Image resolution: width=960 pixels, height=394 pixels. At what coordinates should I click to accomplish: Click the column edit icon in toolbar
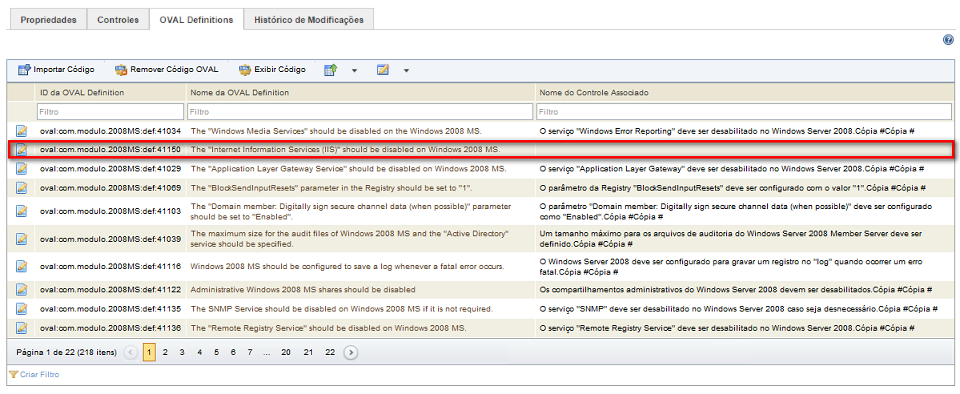coord(383,70)
